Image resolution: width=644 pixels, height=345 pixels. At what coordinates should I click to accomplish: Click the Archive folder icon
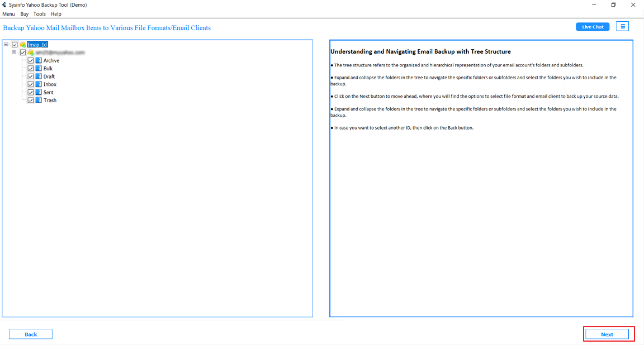coord(39,60)
